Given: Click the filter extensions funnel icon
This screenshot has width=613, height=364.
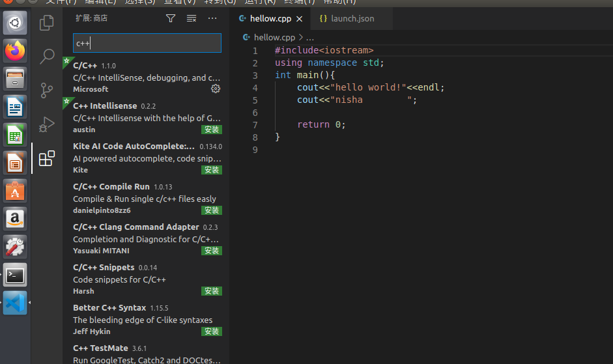Looking at the screenshot, I should coord(171,18).
